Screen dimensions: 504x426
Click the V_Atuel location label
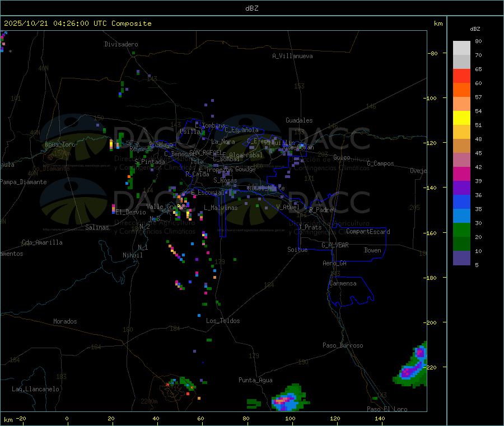(288, 207)
